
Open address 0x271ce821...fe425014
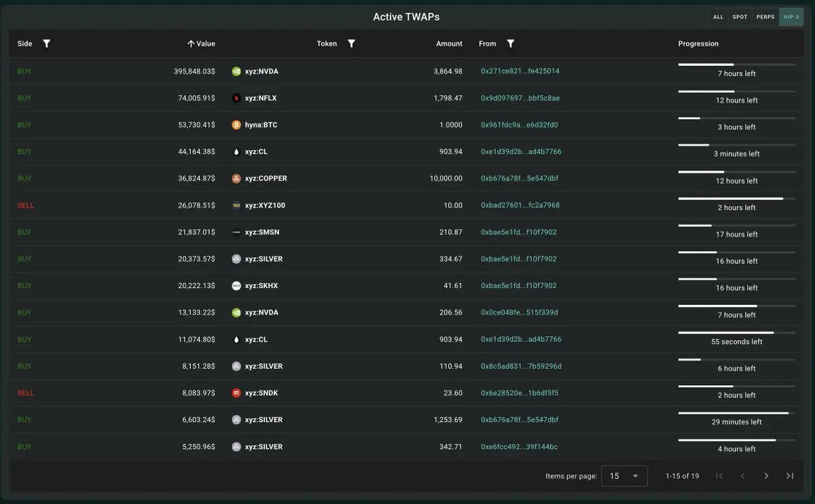click(x=520, y=71)
